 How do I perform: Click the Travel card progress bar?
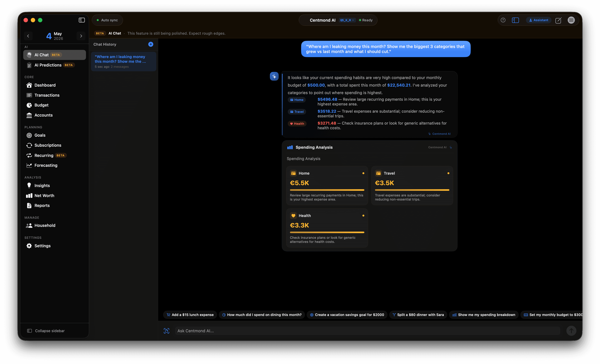[412, 190]
